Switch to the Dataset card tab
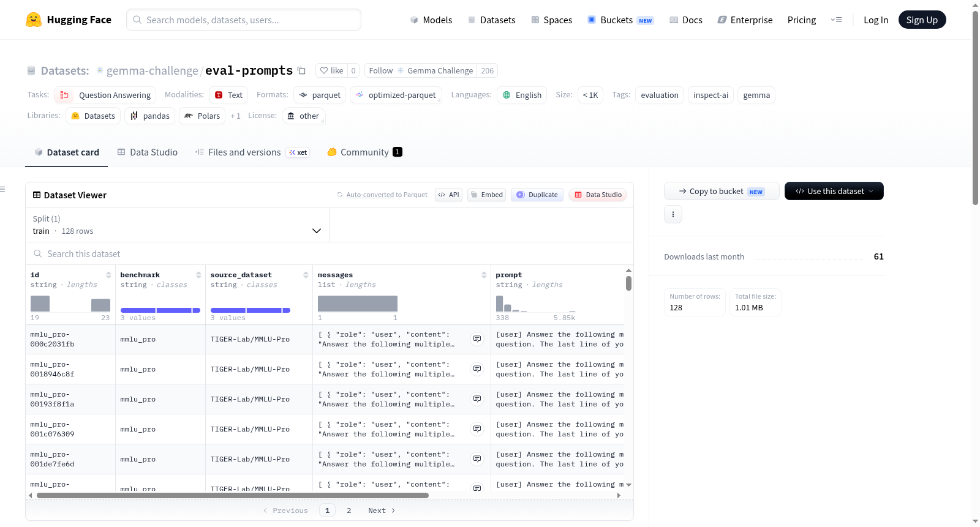This screenshot has width=980, height=527. (67, 152)
